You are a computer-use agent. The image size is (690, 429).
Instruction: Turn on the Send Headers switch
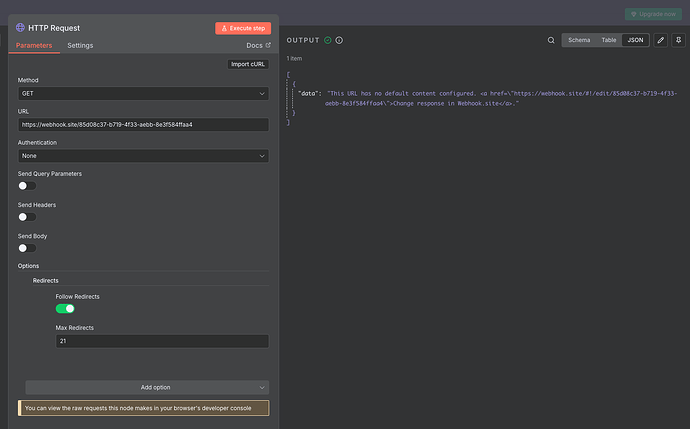[x=27, y=216]
